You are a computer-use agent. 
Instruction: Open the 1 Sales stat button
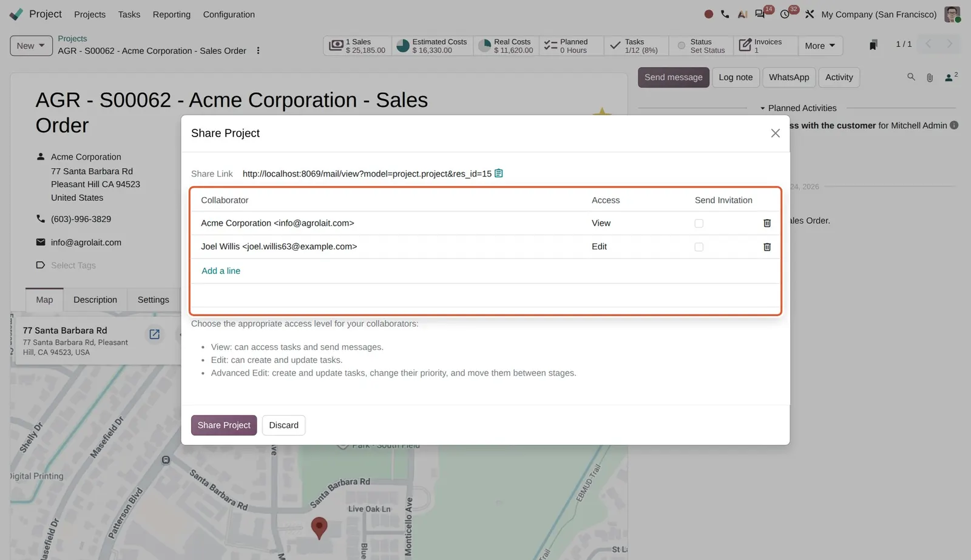coord(357,46)
